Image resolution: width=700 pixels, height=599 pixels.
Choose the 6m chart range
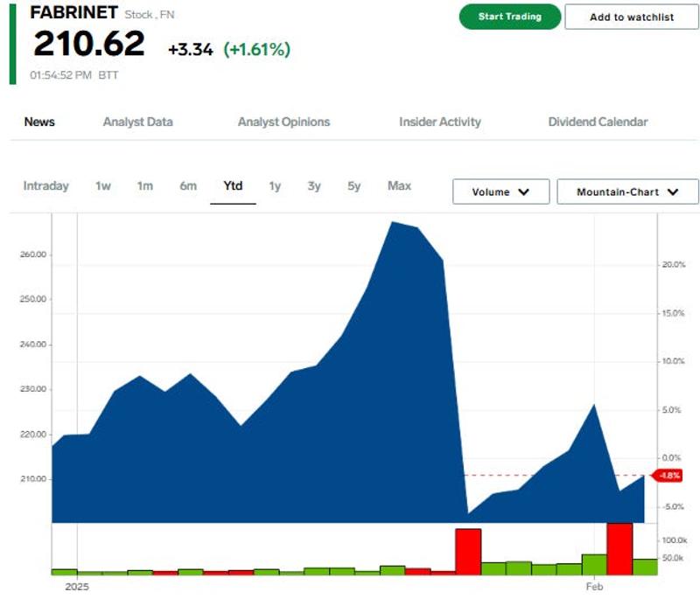188,185
